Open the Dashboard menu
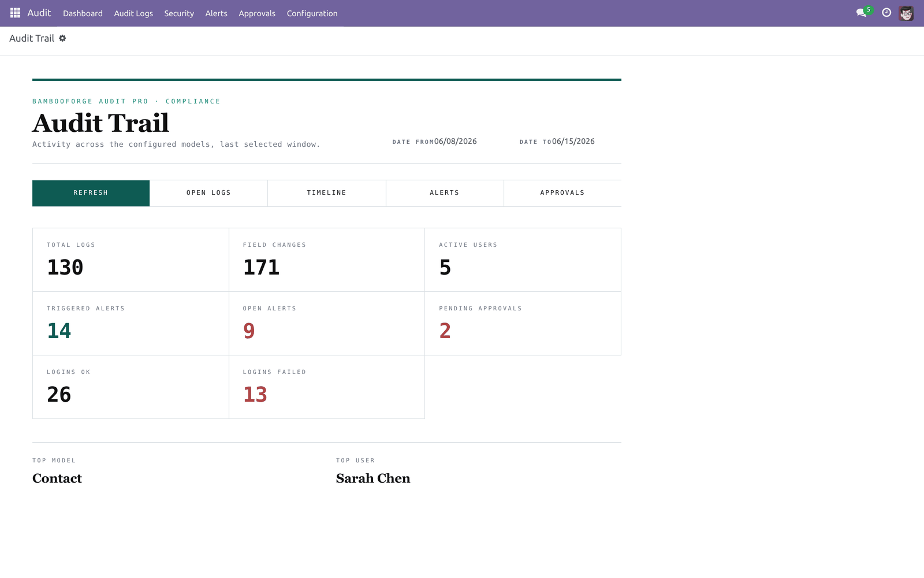Image resolution: width=924 pixels, height=578 pixels. [x=83, y=13]
